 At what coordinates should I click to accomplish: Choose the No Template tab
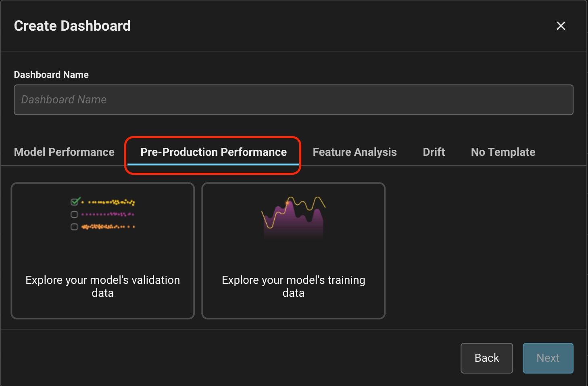(503, 152)
